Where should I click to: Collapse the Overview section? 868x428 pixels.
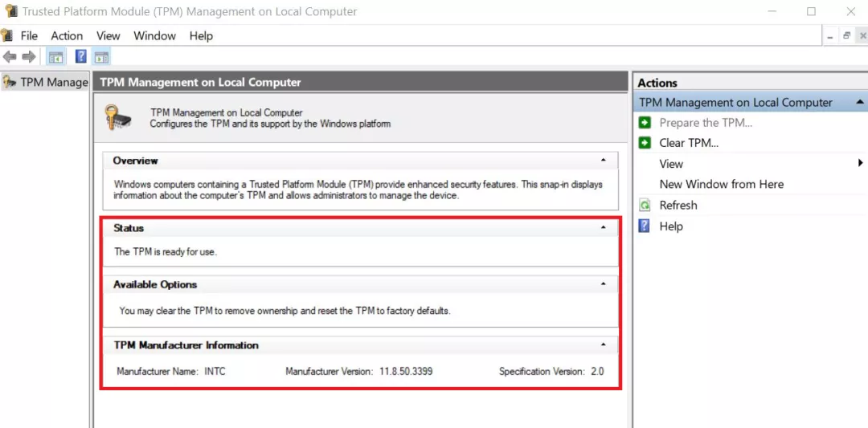coord(604,161)
